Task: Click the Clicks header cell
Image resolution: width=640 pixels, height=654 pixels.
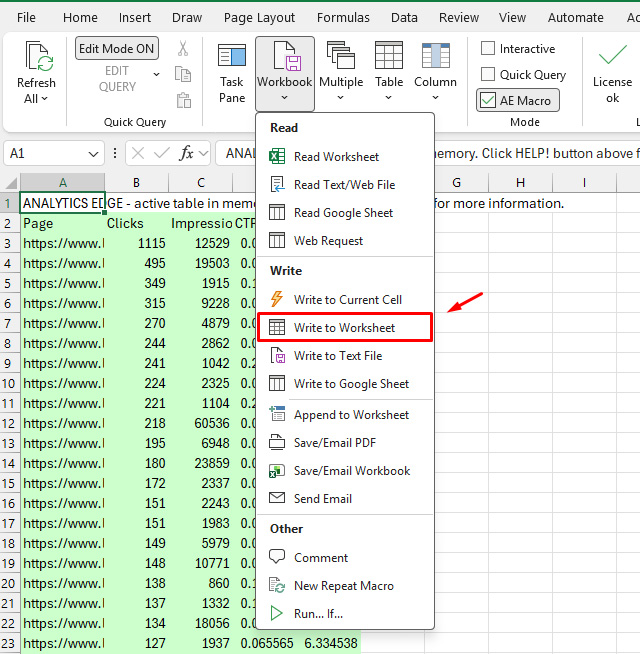Action: pos(136,223)
